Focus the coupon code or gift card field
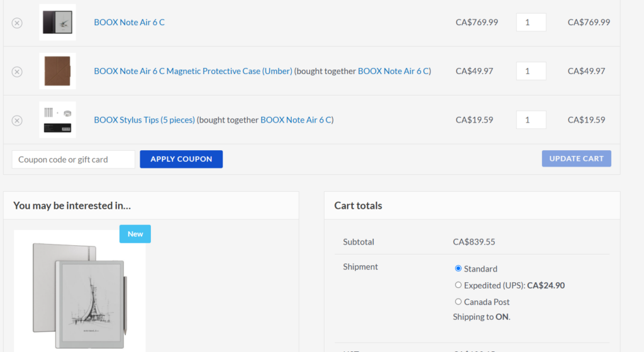Screen dimensions: 644x352 tap(74, 159)
